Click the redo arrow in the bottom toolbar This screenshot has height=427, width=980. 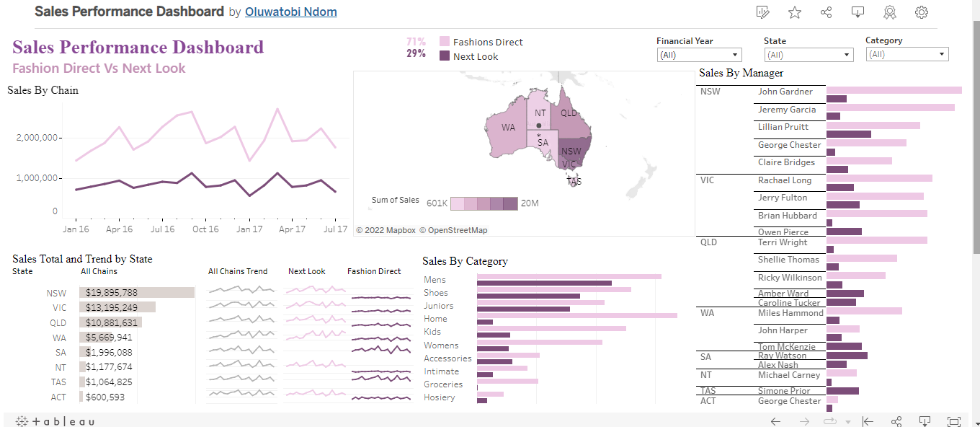pyautogui.click(x=805, y=421)
